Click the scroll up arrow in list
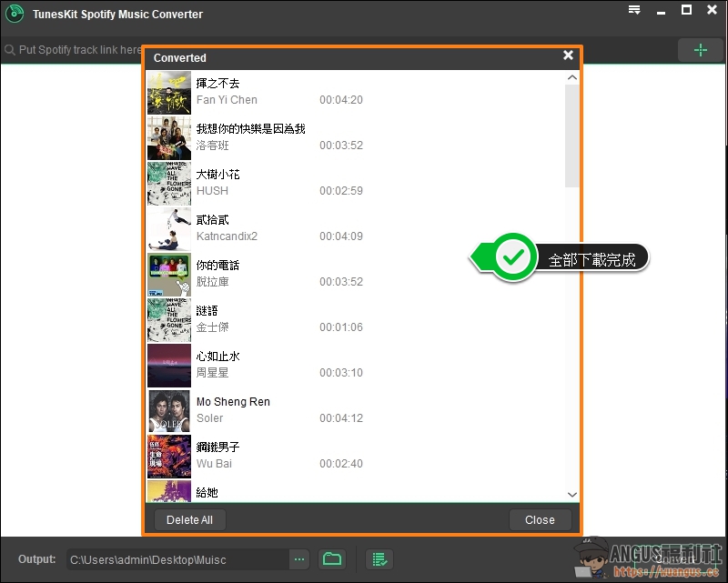 coord(572,78)
